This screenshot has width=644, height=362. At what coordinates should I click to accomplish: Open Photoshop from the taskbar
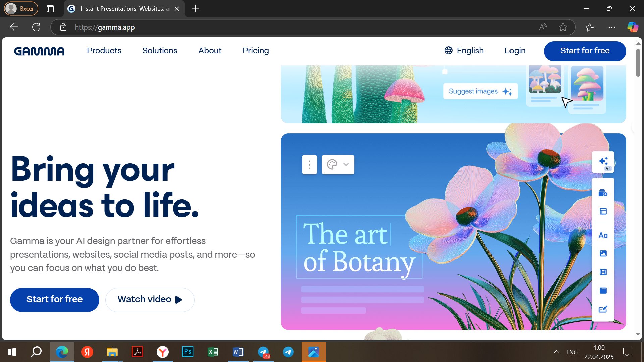pos(188,352)
